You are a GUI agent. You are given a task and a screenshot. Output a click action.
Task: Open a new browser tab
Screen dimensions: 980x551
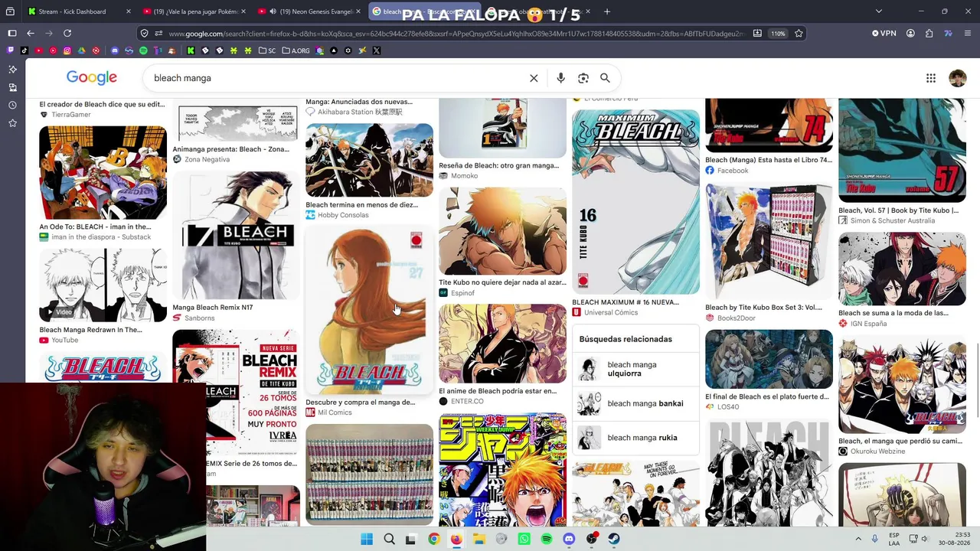[x=607, y=11]
